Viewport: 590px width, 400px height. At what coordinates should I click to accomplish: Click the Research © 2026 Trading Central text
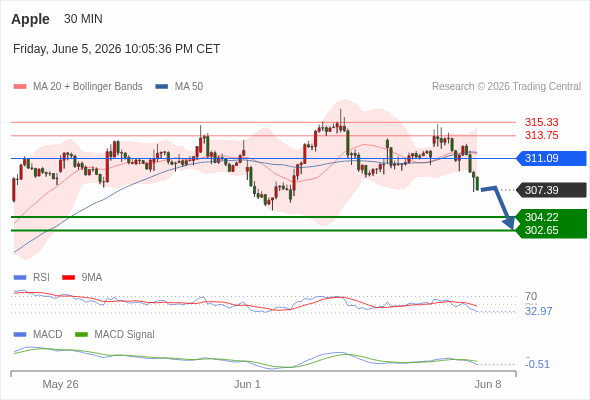click(506, 87)
